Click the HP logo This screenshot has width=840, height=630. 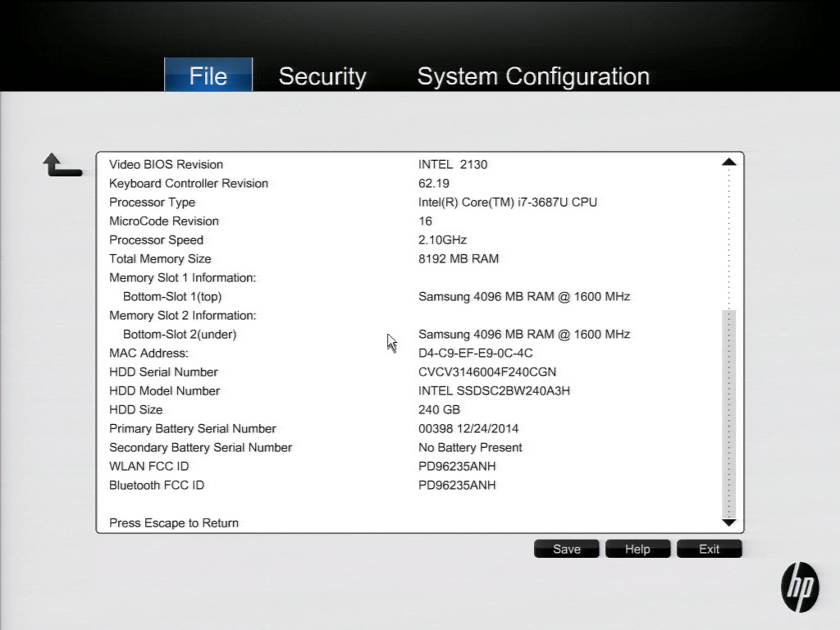pos(799,587)
